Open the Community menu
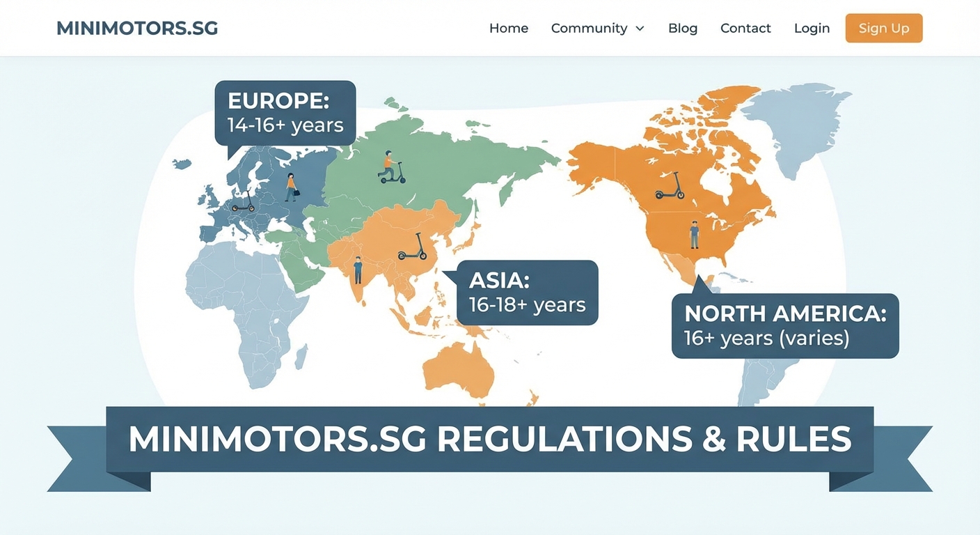The width and height of the screenshot is (980, 535). pos(597,29)
